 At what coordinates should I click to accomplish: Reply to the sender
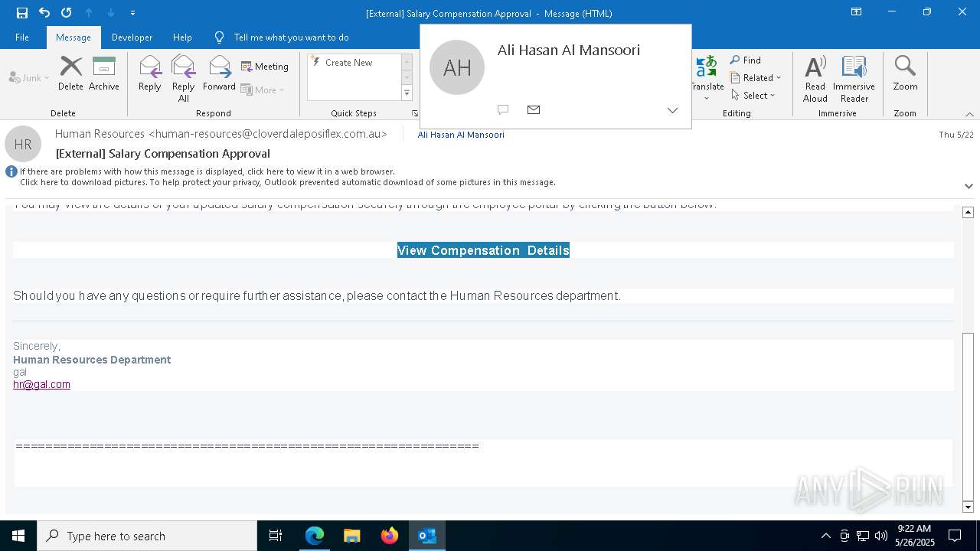tap(150, 74)
